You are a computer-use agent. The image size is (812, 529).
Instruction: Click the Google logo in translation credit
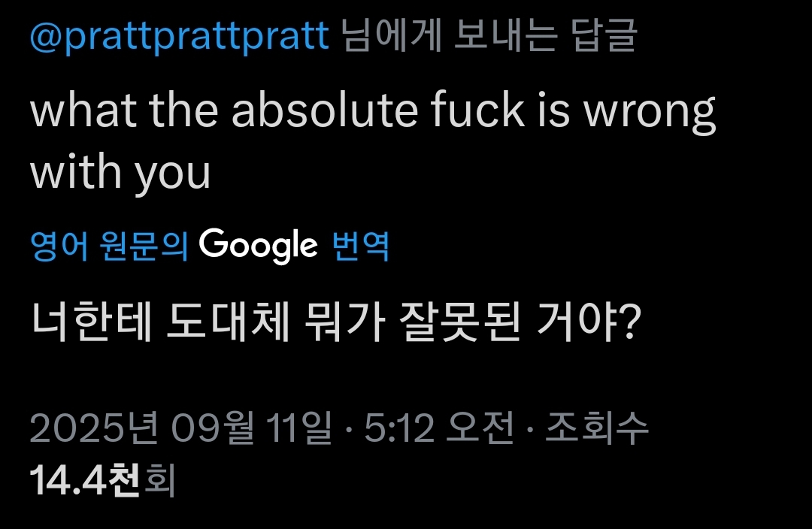point(259,245)
